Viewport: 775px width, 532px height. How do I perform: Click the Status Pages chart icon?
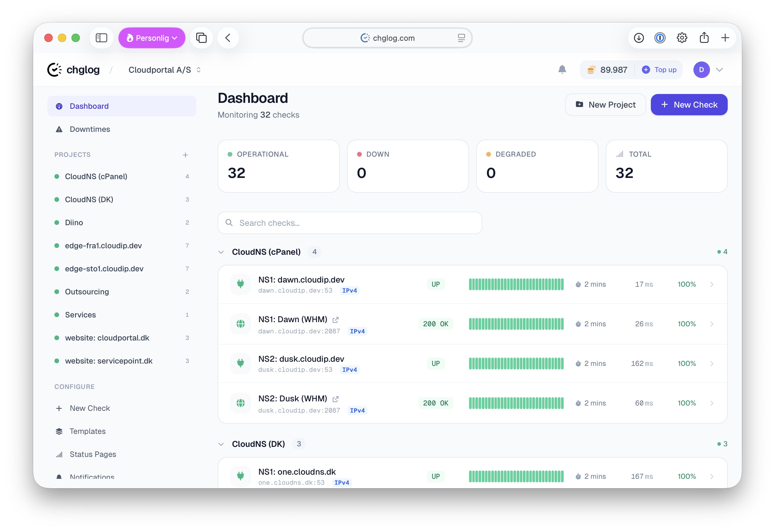coord(59,454)
